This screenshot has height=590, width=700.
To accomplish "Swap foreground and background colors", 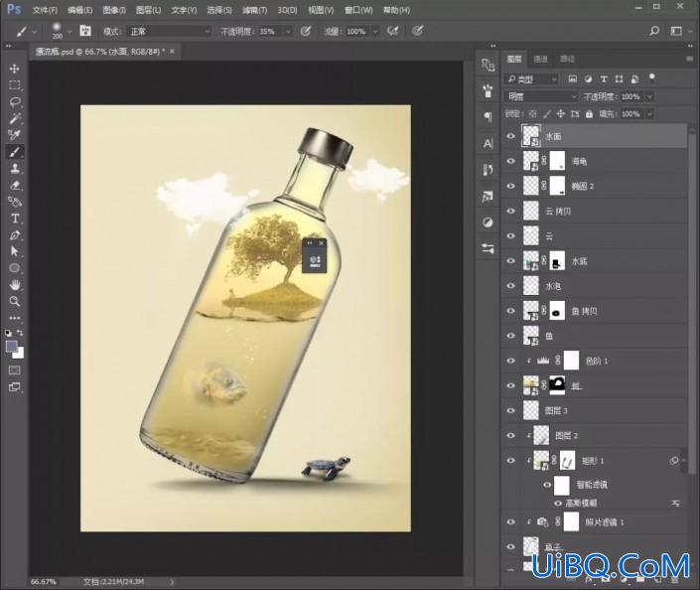I will pos(20,333).
